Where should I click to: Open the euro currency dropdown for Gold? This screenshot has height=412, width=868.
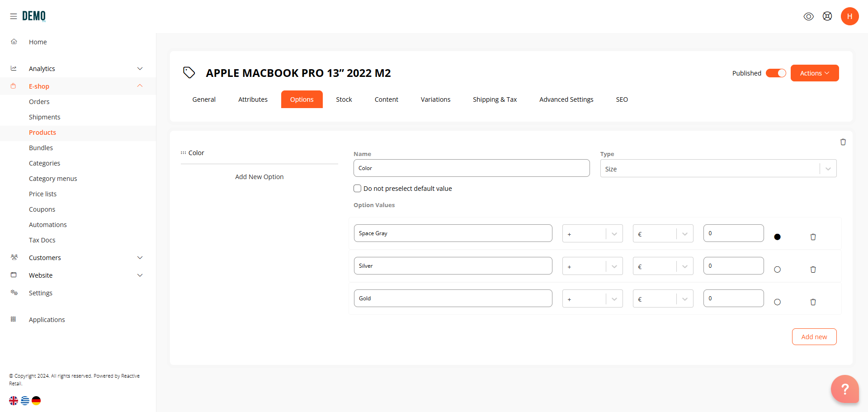click(663, 298)
